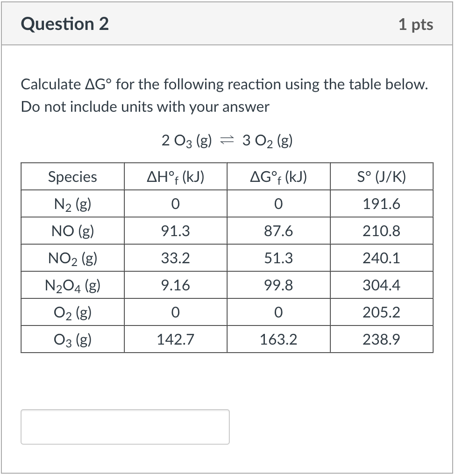Click the Species column header

click(72, 176)
